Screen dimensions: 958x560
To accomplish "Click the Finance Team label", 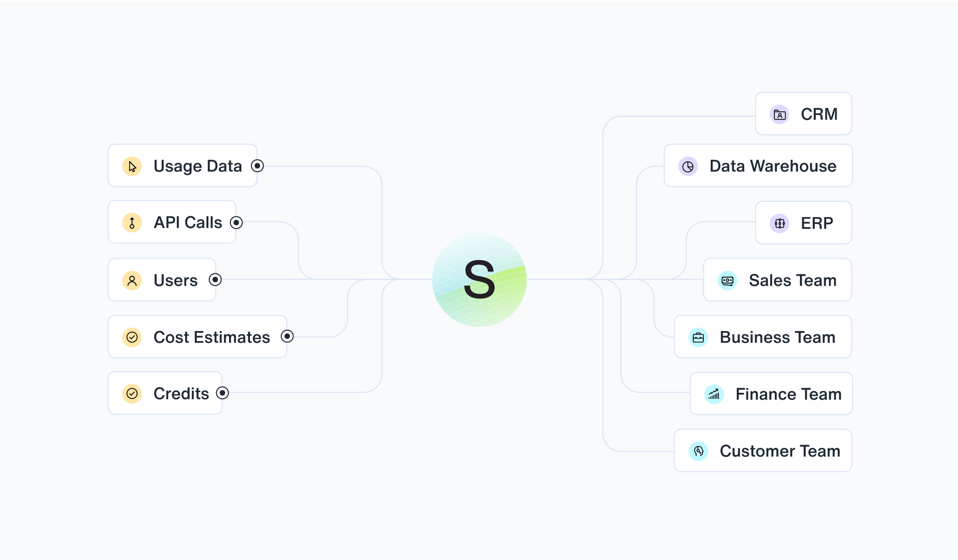I will point(788,394).
